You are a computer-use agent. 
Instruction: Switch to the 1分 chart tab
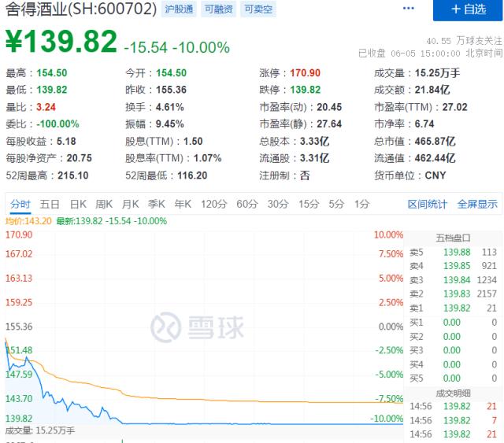point(362,204)
